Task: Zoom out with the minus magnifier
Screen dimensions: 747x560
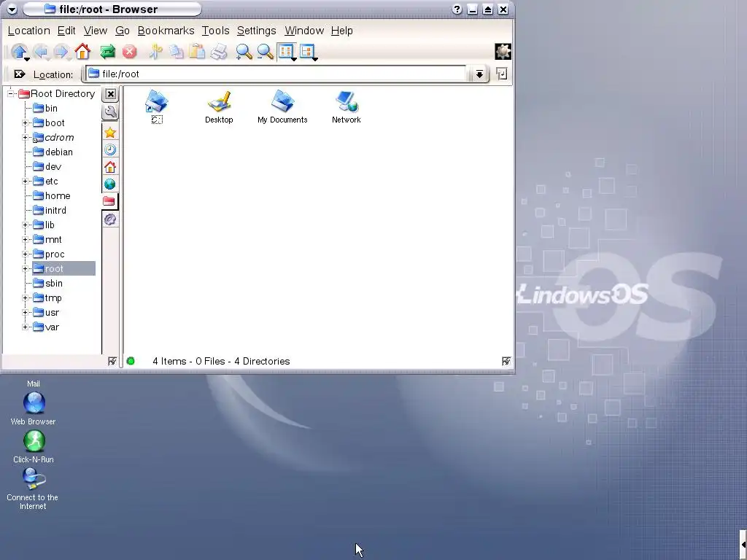Action: coord(265,52)
